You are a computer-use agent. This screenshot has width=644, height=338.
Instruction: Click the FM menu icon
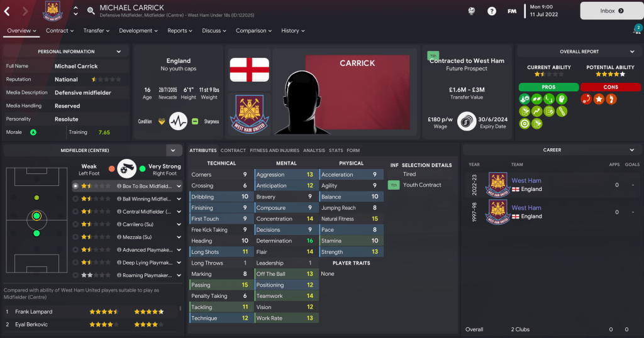[x=512, y=11]
